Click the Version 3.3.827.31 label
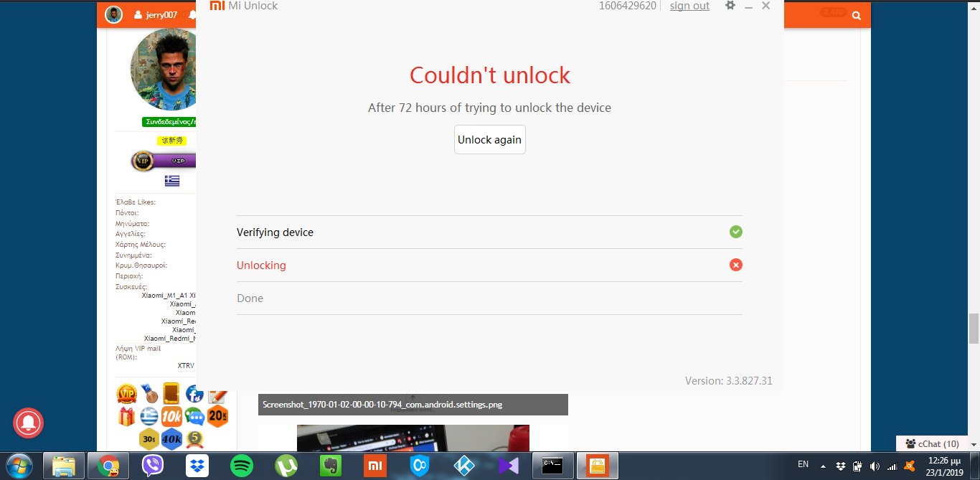This screenshot has height=480, width=980. [729, 381]
